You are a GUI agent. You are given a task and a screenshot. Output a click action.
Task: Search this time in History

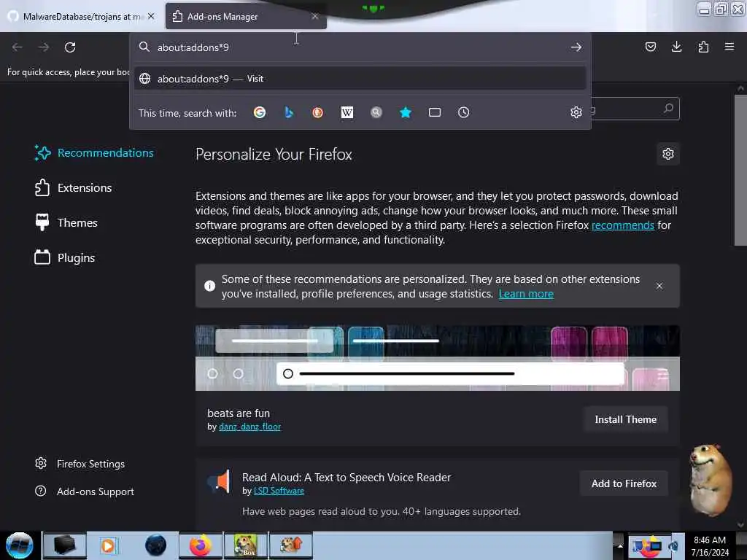click(x=463, y=112)
